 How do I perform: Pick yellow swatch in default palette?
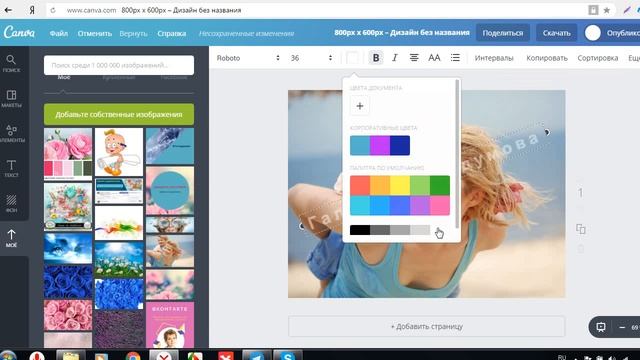click(400, 185)
